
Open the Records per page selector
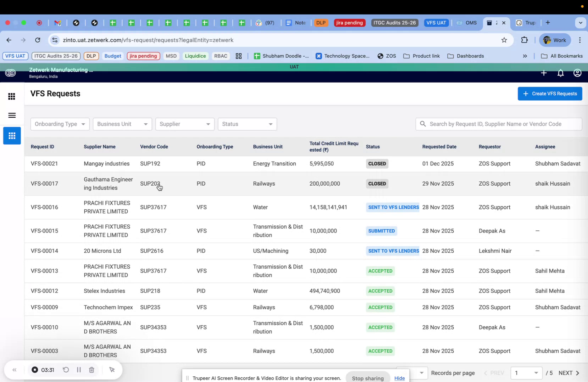point(421,373)
